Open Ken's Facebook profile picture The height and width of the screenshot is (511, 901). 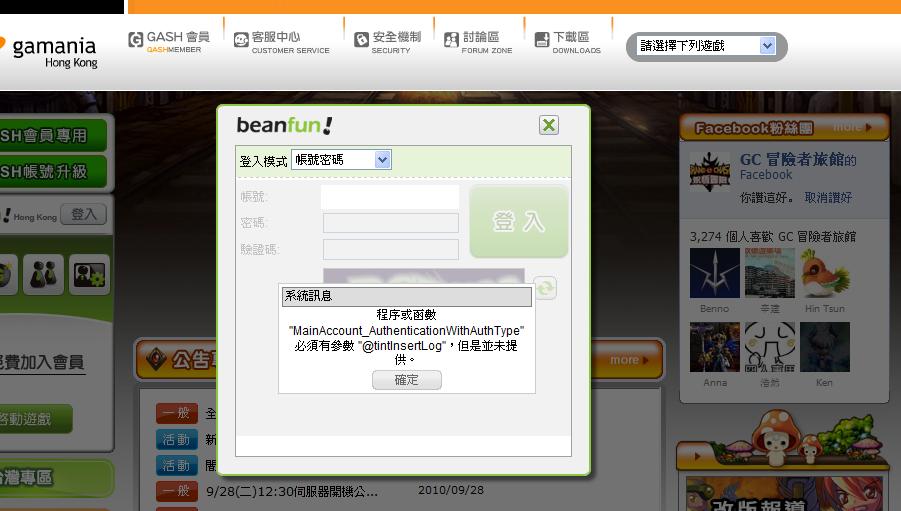tap(825, 347)
